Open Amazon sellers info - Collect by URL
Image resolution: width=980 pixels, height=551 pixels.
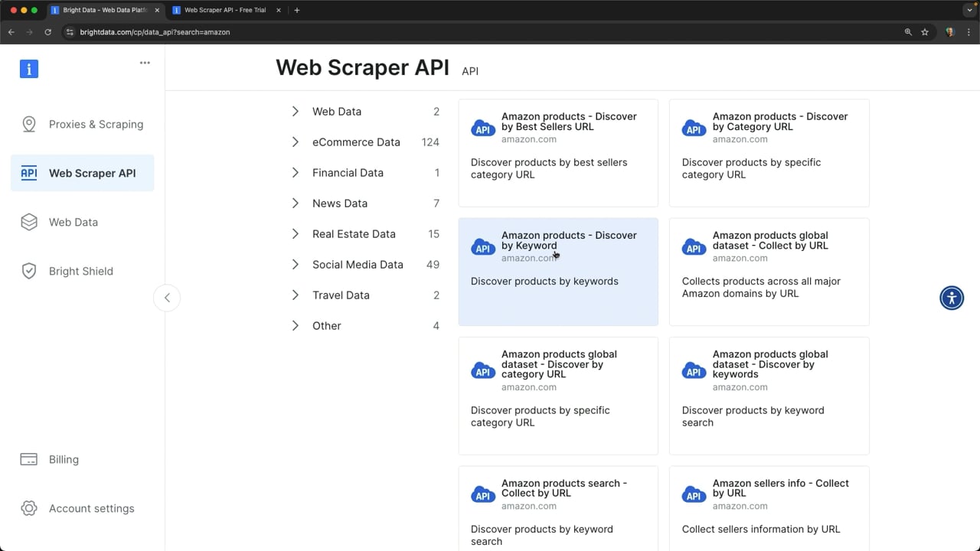click(769, 508)
